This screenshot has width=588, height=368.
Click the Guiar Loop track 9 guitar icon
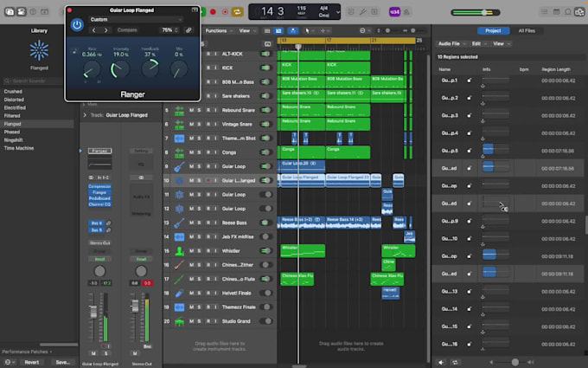(x=179, y=166)
